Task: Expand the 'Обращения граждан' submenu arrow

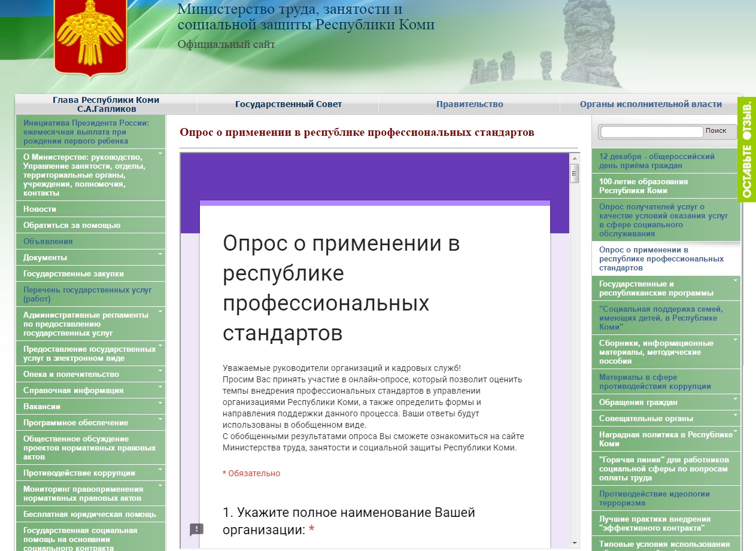Action: [x=736, y=399]
